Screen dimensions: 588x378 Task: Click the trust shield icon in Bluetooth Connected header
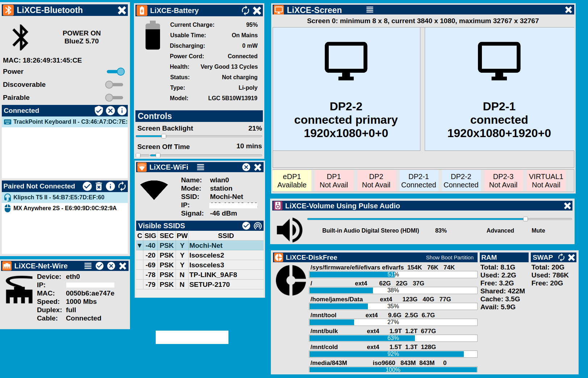pos(99,111)
